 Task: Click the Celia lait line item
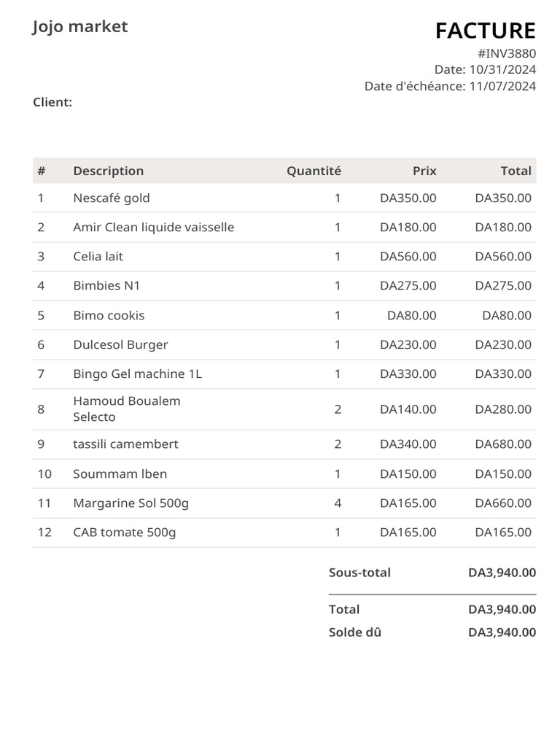point(98,256)
